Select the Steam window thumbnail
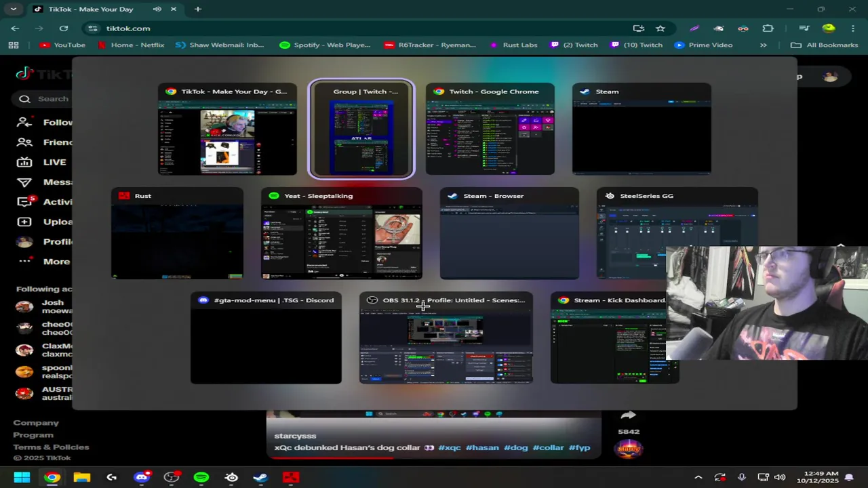Viewport: 868px width, 488px height. click(642, 129)
